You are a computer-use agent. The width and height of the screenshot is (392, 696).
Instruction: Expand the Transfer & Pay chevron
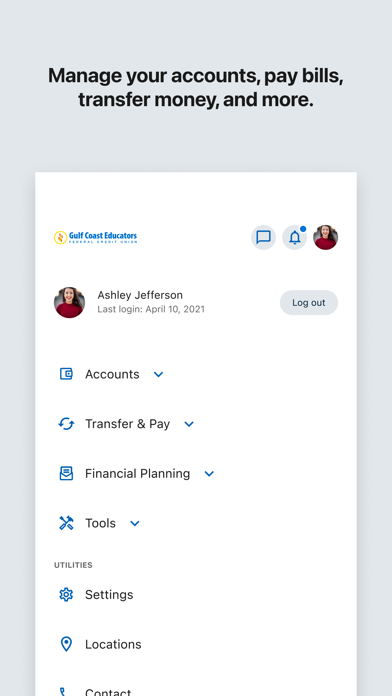click(x=189, y=424)
